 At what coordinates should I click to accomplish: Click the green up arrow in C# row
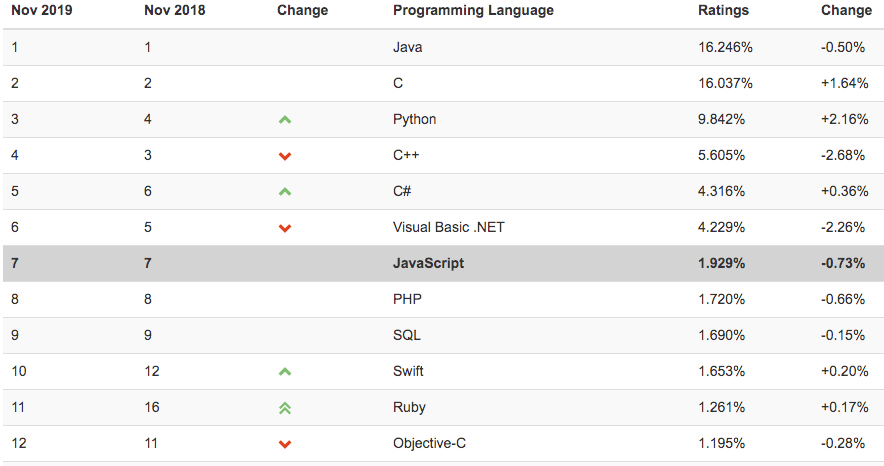click(x=285, y=192)
